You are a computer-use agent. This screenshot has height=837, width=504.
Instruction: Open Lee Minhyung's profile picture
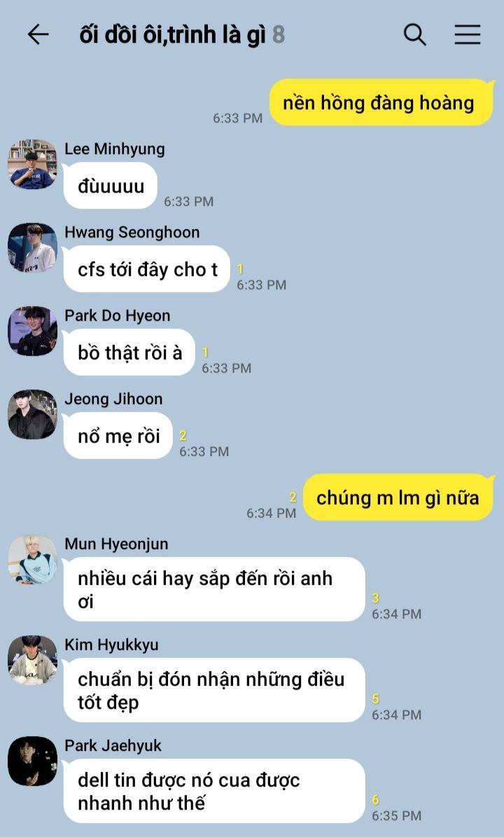pyautogui.click(x=32, y=164)
